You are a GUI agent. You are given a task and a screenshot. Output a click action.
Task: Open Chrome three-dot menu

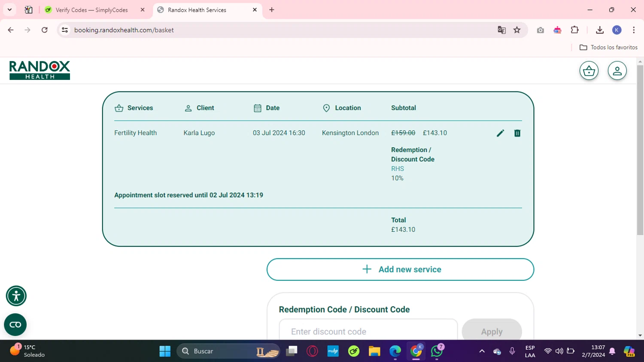(634, 30)
